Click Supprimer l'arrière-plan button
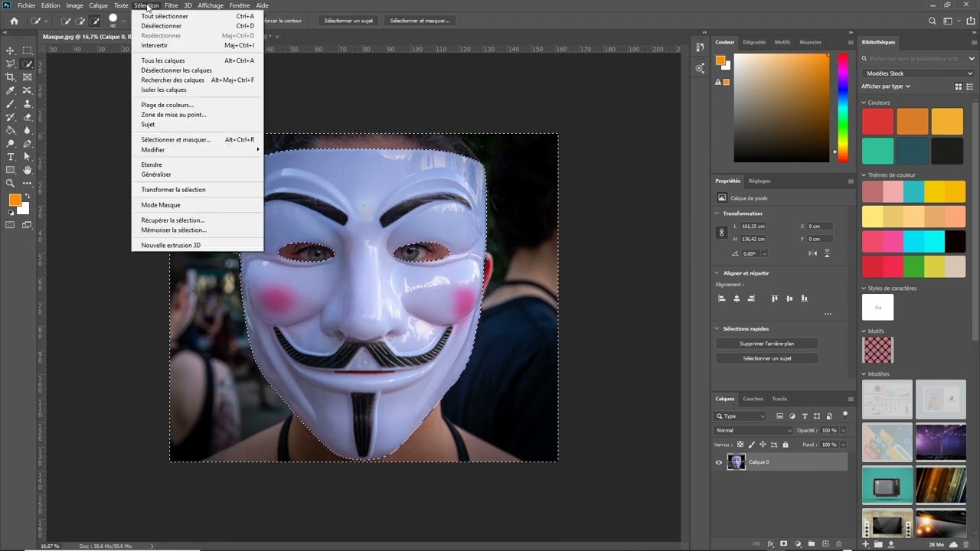The width and height of the screenshot is (980, 551). (767, 344)
